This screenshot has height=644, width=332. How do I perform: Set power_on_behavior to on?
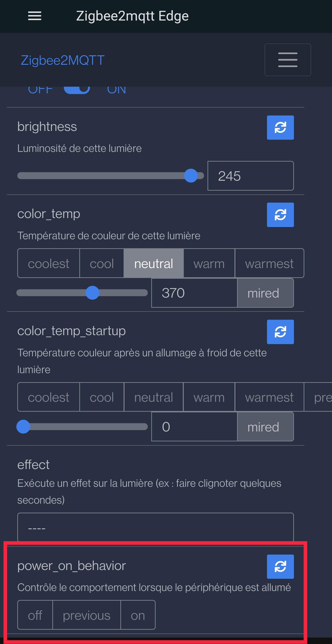(x=138, y=615)
